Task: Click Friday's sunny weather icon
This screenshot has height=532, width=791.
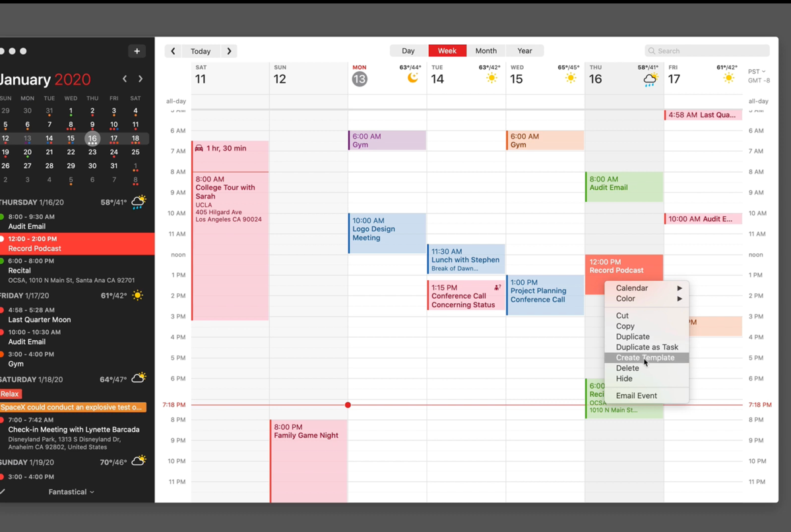Action: pyautogui.click(x=728, y=78)
